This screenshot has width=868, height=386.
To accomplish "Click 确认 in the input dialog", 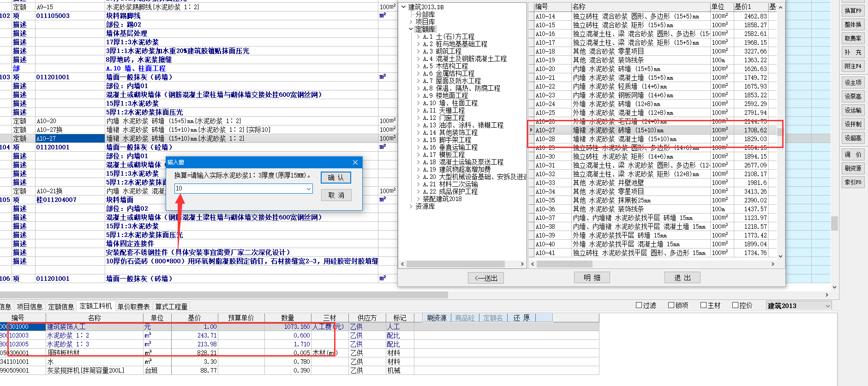I will (x=336, y=178).
